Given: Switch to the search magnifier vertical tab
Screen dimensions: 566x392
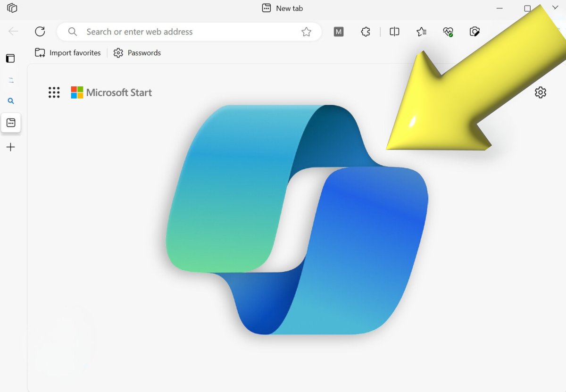Looking at the screenshot, I should pos(11,101).
